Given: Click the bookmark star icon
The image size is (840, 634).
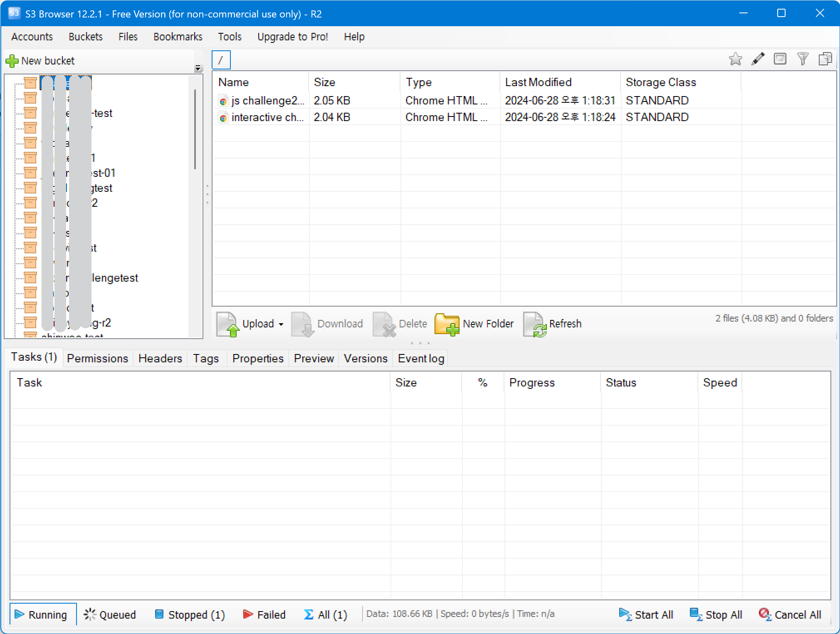Looking at the screenshot, I should (735, 59).
